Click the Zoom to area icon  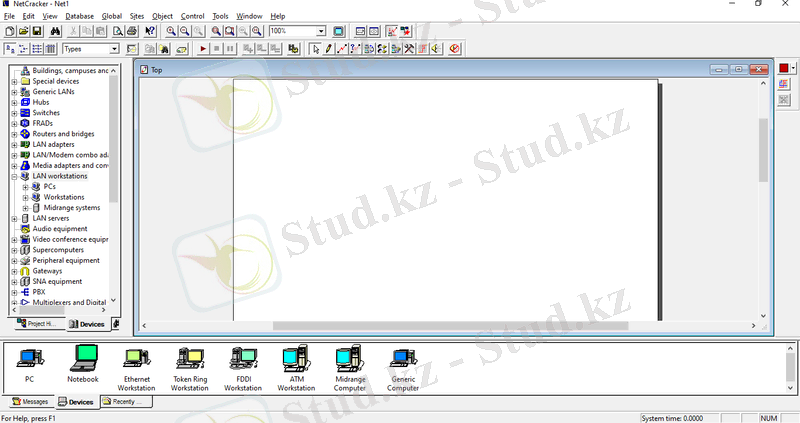pos(230,31)
